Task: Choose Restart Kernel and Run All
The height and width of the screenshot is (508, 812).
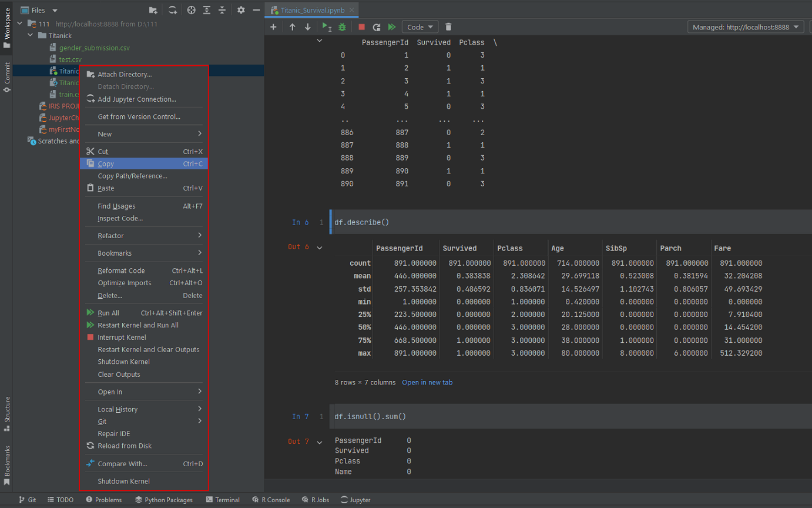Action: 138,325
